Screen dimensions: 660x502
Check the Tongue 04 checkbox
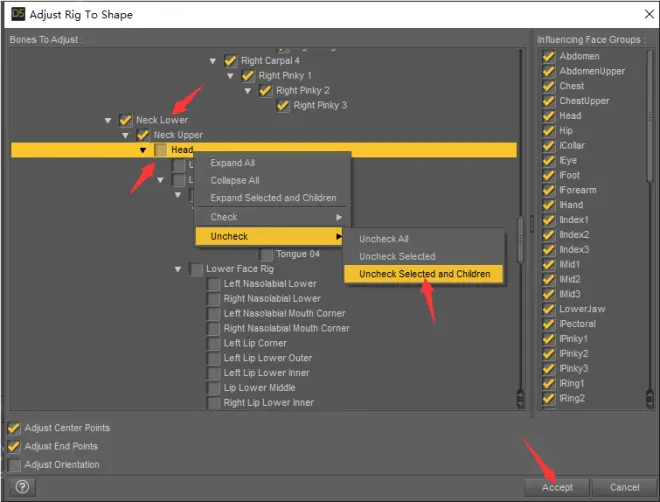(x=266, y=254)
